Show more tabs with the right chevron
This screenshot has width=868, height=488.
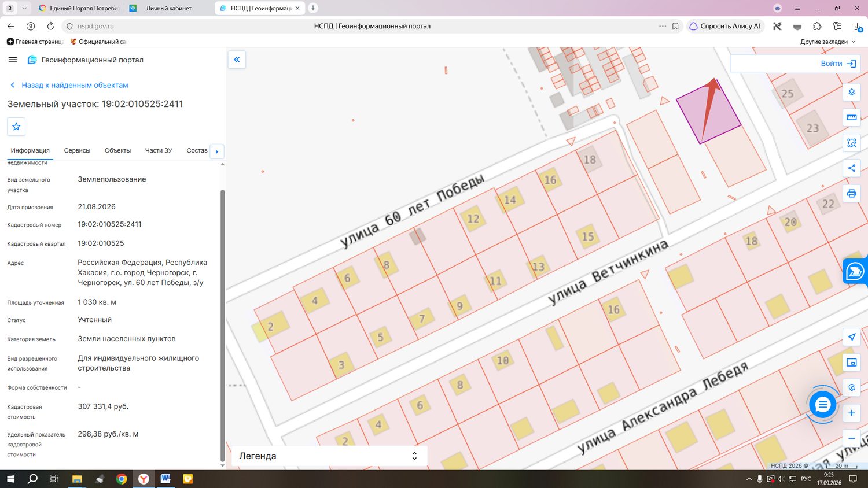click(217, 151)
